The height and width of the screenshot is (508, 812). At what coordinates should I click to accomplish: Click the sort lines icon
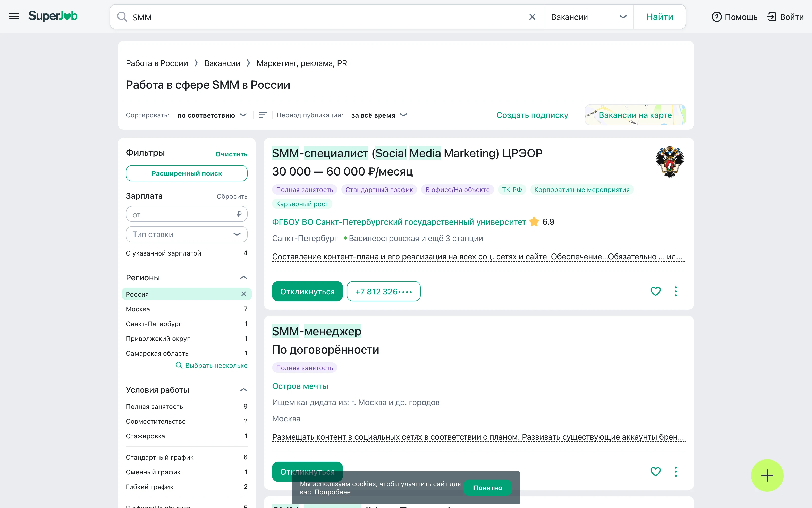263,115
